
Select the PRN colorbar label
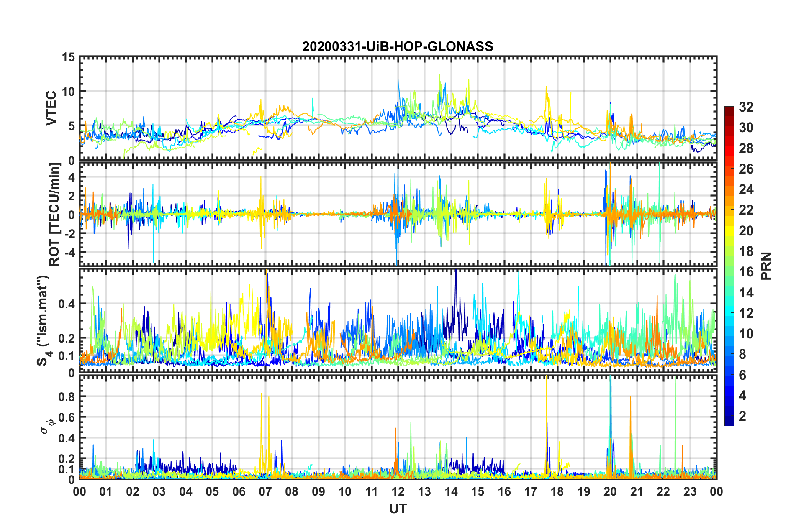coord(766,266)
